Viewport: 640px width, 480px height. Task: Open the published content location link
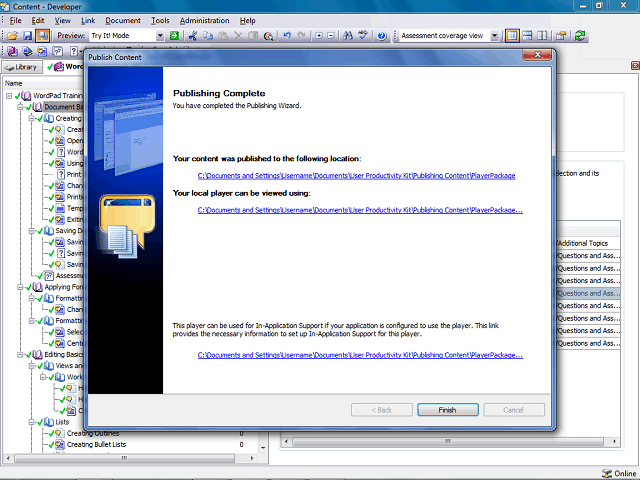[x=356, y=176]
